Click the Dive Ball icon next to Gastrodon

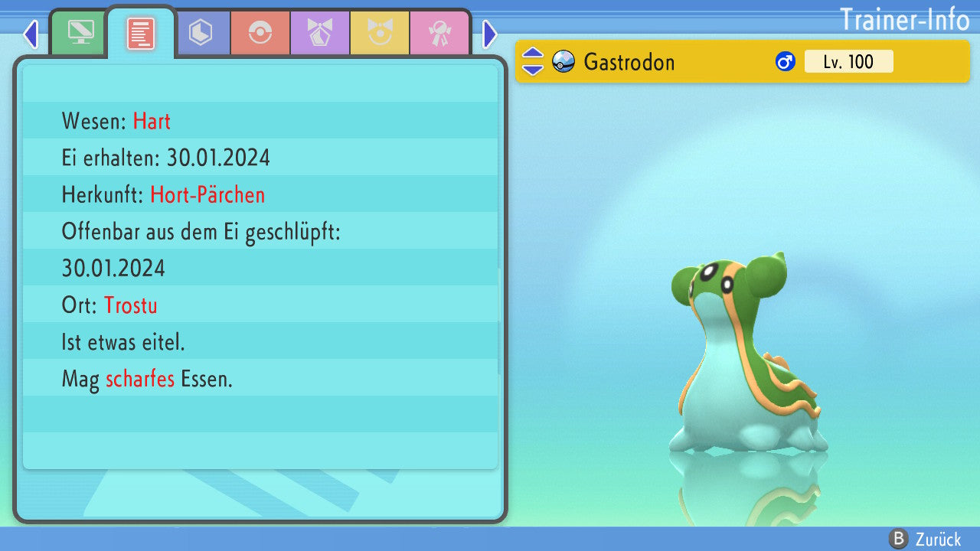pyautogui.click(x=563, y=61)
